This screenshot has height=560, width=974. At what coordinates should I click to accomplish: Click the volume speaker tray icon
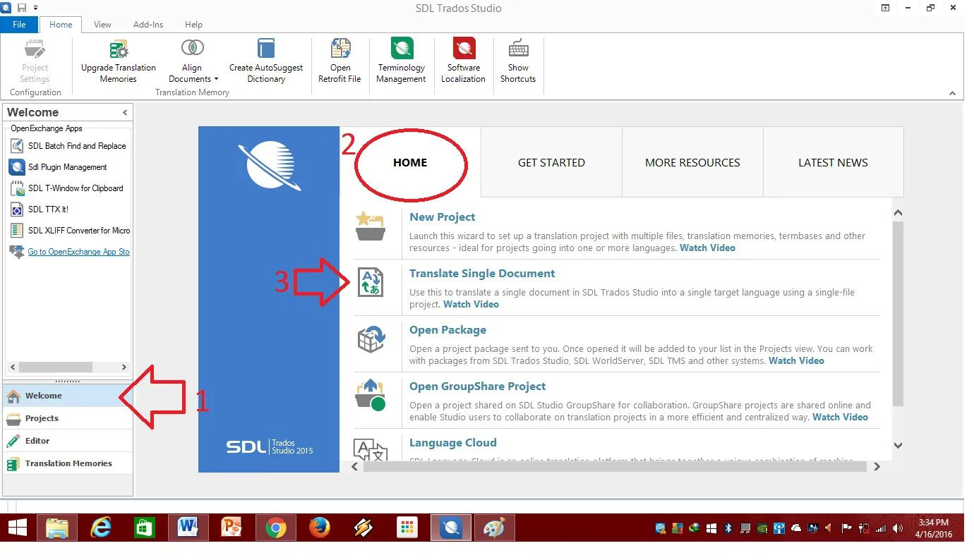pyautogui.click(x=897, y=528)
